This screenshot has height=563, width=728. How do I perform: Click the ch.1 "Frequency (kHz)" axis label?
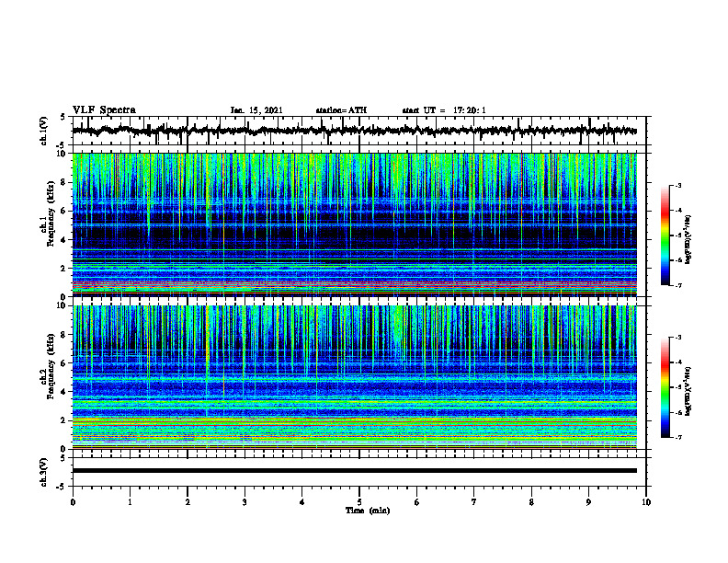[51, 213]
